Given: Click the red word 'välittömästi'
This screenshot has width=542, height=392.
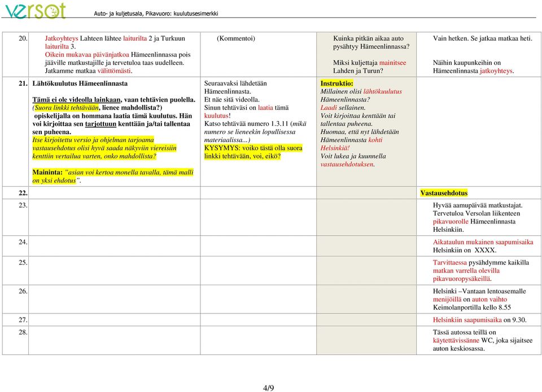Looking at the screenshot, I should click(x=115, y=71).
